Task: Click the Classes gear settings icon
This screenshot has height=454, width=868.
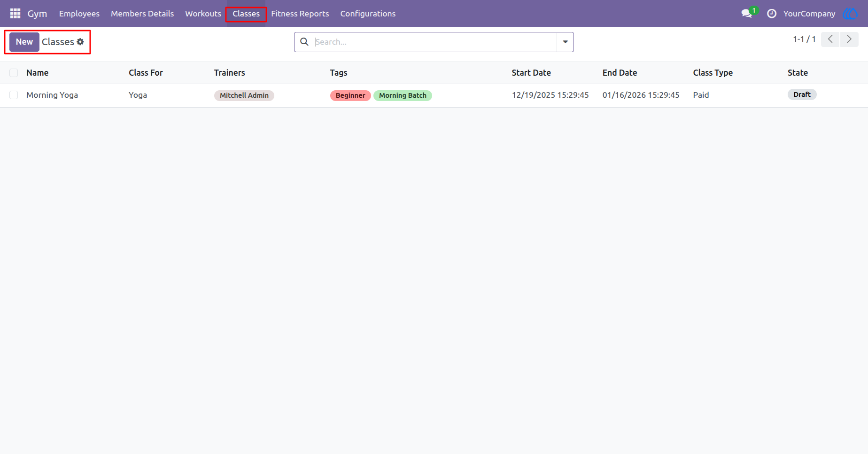Action: 80,42
